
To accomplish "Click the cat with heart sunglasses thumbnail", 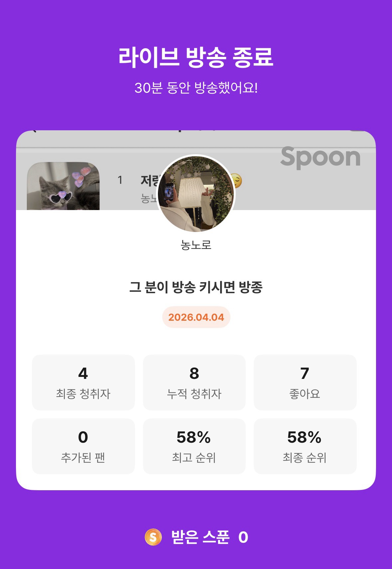I will click(63, 186).
